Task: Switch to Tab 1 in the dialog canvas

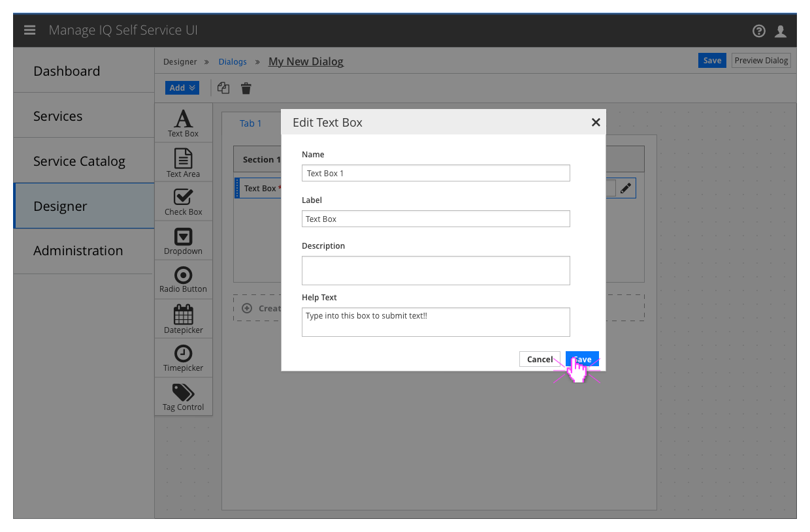Action: coord(251,123)
